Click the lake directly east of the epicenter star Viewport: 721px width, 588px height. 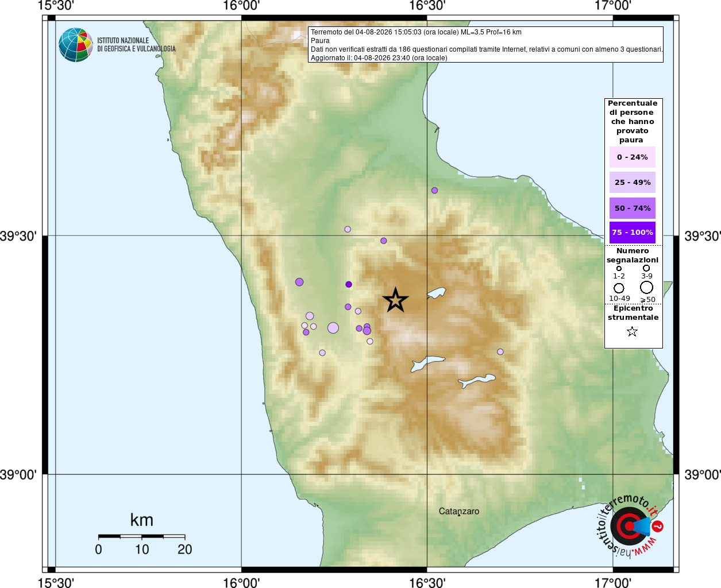coord(436,293)
